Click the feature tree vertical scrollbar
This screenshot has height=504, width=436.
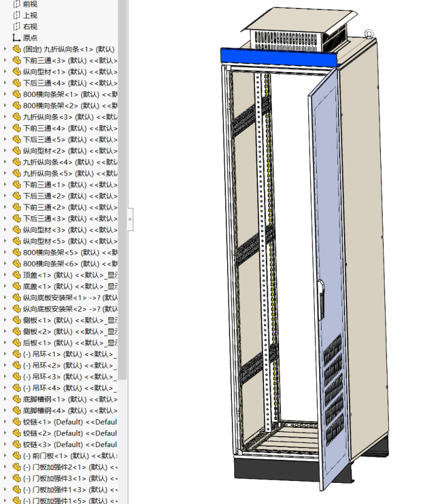122,189
